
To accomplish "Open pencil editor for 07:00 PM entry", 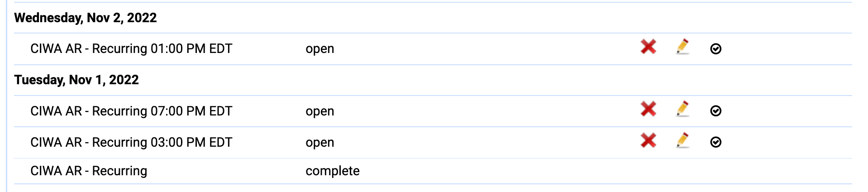I will tap(682, 109).
